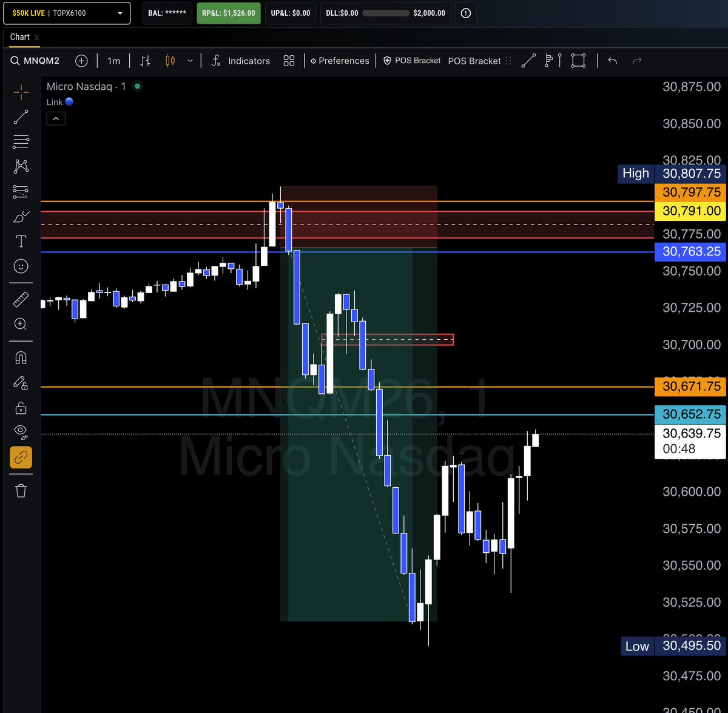Select the yellow 30,791.00 price label
Screen dimensions: 728x713
690,211
